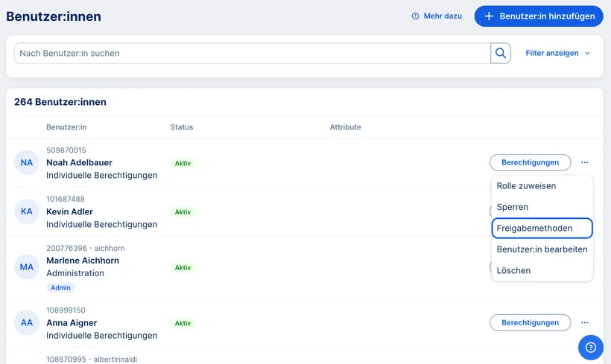The height and width of the screenshot is (364, 611).
Task: Click the Benutzer:in hinzufügen button
Action: pos(539,16)
